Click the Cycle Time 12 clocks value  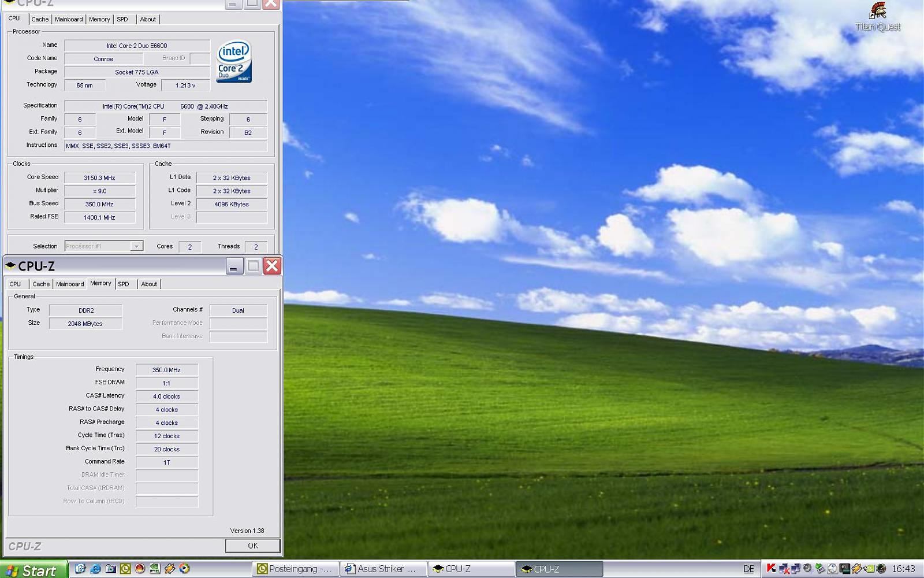tap(166, 436)
